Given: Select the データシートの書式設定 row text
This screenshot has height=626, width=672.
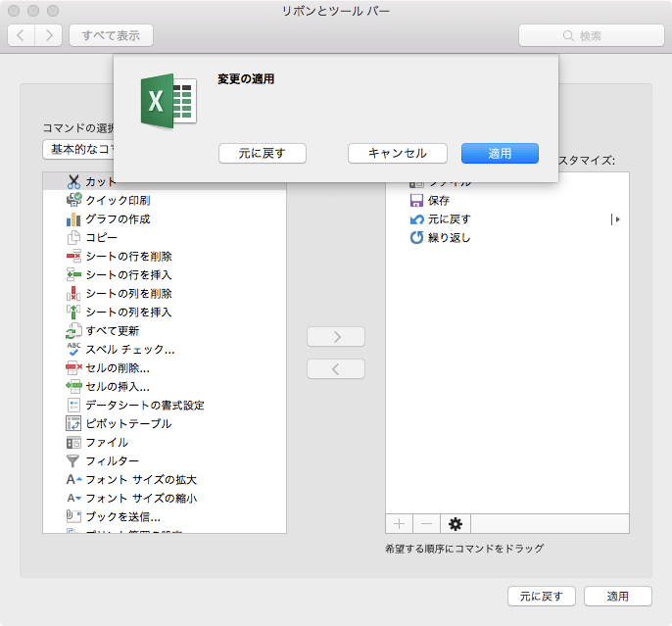Looking at the screenshot, I should [145, 406].
